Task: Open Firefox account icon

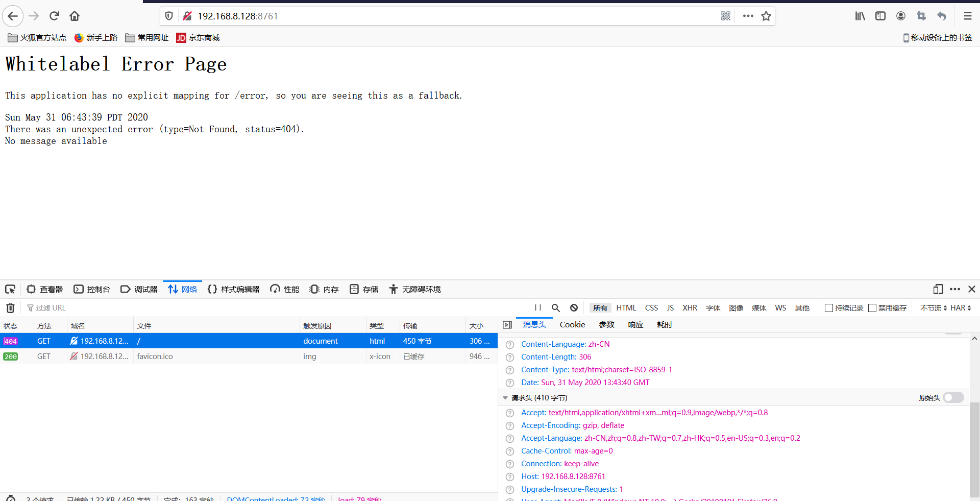Action: point(901,16)
